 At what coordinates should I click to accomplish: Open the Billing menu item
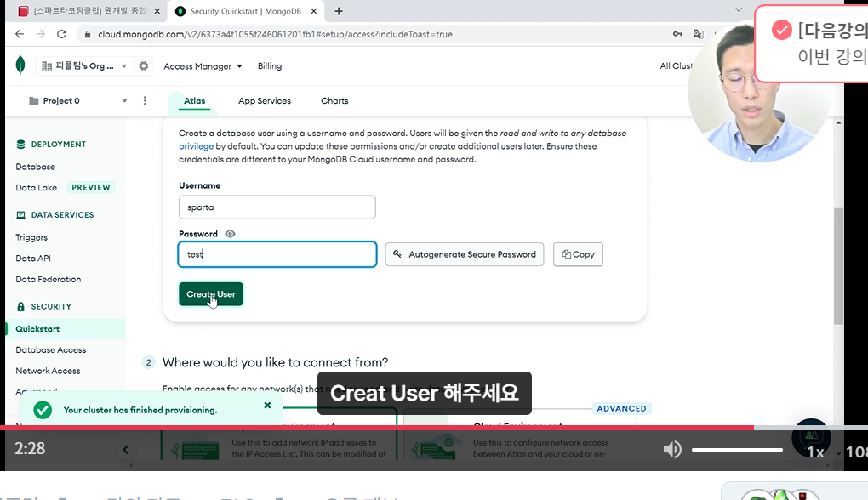[x=270, y=65]
